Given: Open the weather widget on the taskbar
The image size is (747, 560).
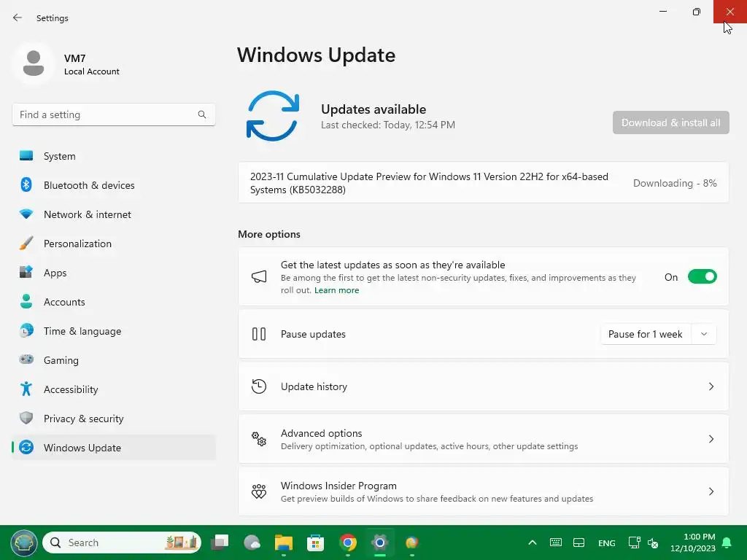Looking at the screenshot, I should point(252,542).
